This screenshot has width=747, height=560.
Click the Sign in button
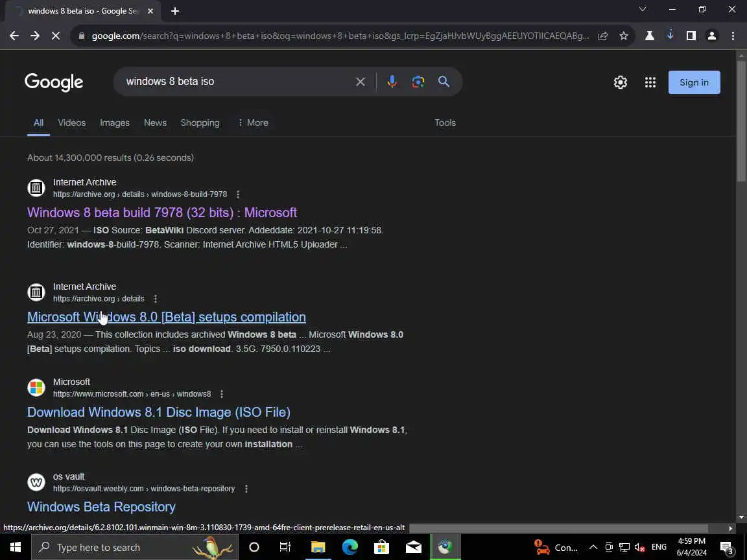(694, 82)
